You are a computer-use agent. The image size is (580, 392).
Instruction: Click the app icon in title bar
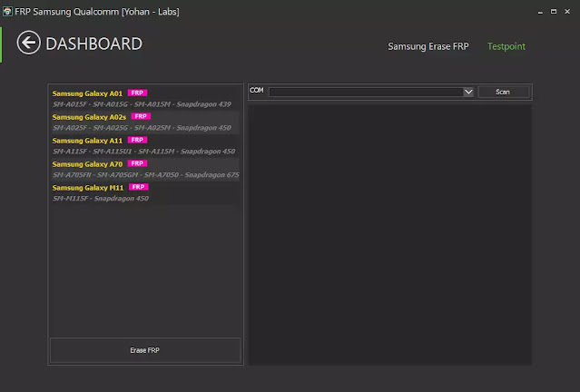[x=7, y=12]
